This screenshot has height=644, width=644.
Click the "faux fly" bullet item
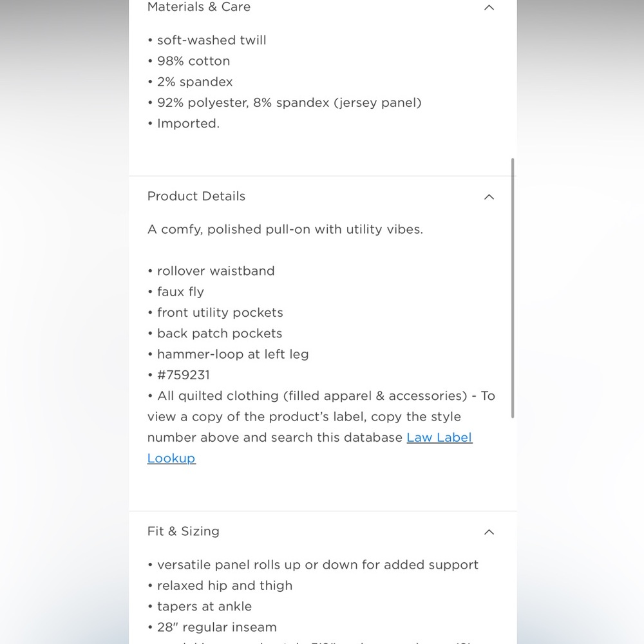[180, 291]
